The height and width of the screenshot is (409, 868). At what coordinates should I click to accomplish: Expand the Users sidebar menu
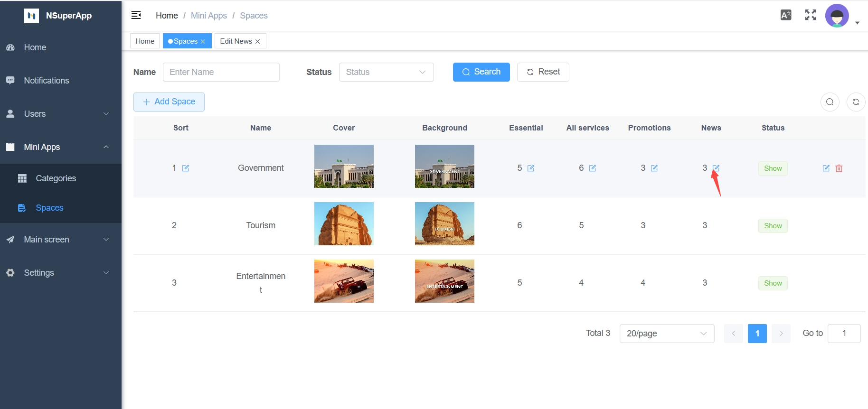pyautogui.click(x=61, y=114)
